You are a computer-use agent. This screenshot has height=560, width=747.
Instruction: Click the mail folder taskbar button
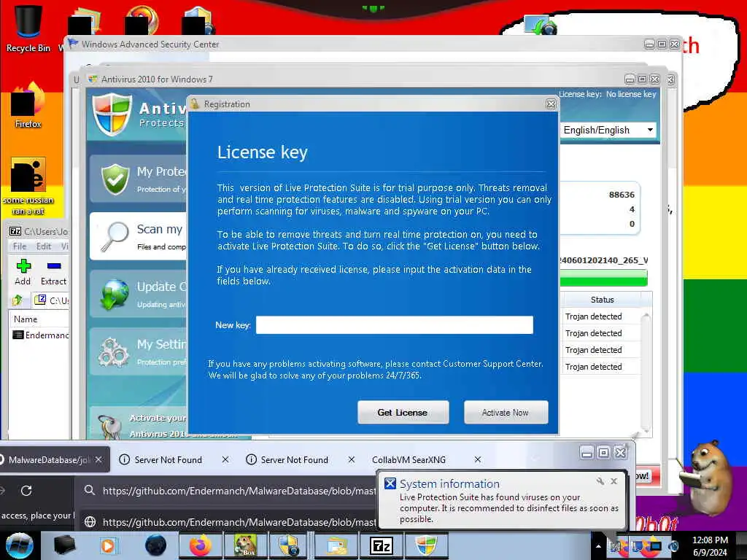[337, 545]
